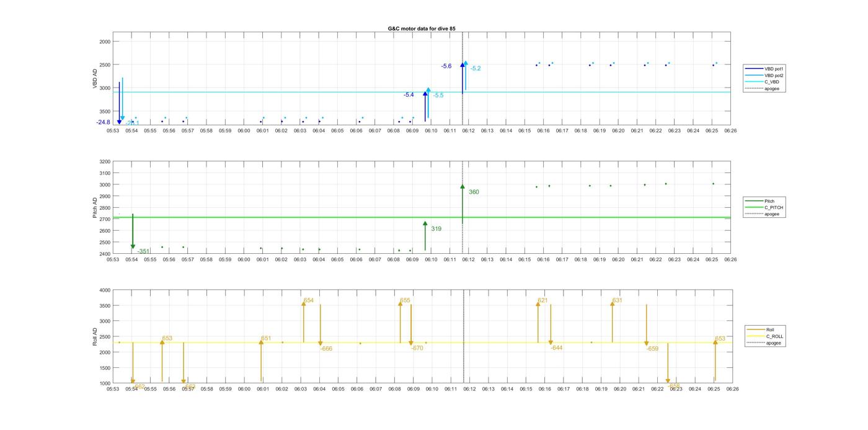Click the '653' roll label near 06:25
The height and width of the screenshot is (430, 868).
(720, 339)
